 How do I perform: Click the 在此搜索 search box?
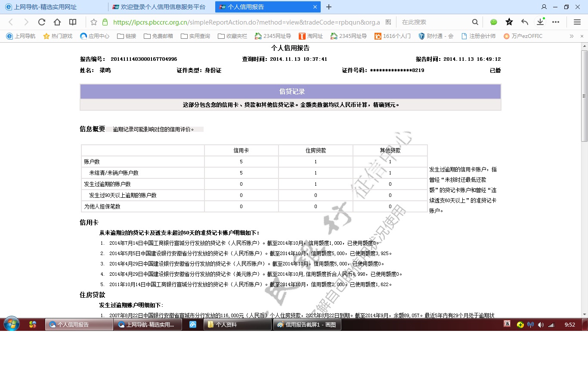pos(434,22)
